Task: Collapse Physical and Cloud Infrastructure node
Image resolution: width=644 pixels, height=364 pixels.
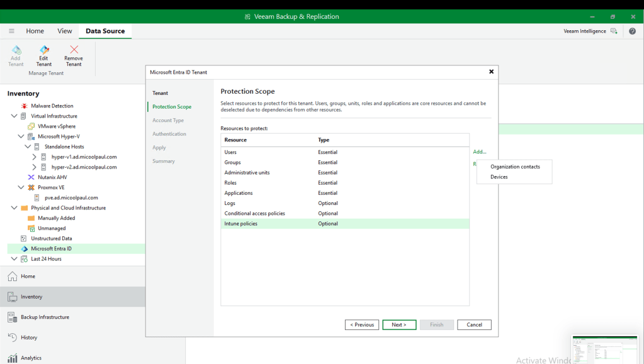Action: pos(14,207)
